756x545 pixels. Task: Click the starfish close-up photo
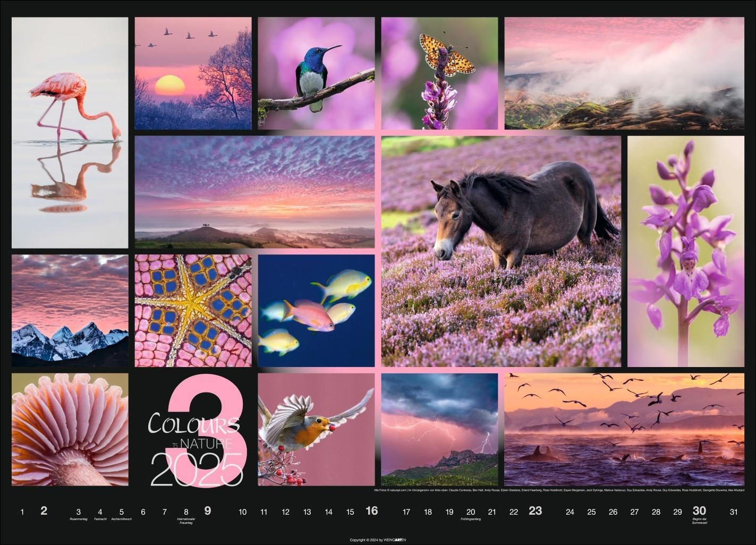193,311
